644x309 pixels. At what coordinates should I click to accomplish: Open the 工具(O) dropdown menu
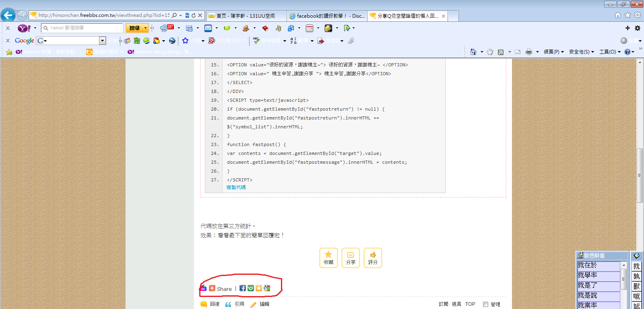pos(610,52)
